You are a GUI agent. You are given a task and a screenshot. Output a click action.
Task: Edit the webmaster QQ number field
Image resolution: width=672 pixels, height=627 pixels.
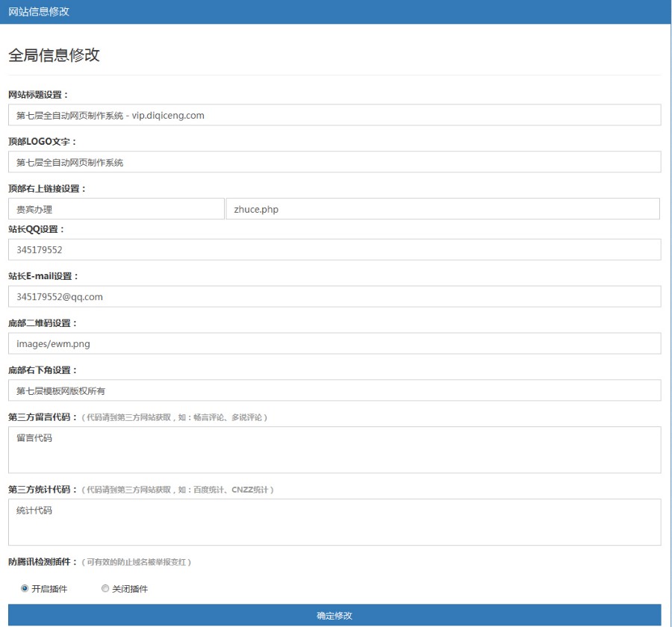pyautogui.click(x=335, y=249)
